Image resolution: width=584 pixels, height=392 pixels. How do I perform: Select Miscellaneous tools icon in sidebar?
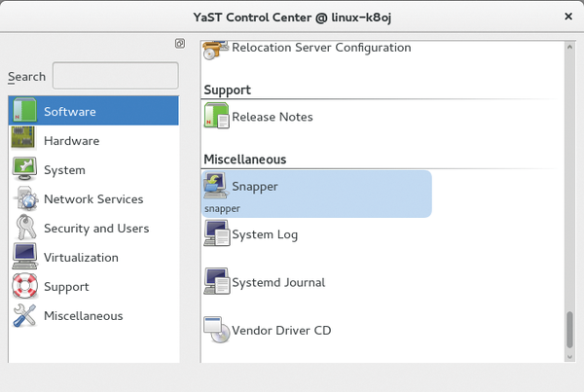(24, 315)
